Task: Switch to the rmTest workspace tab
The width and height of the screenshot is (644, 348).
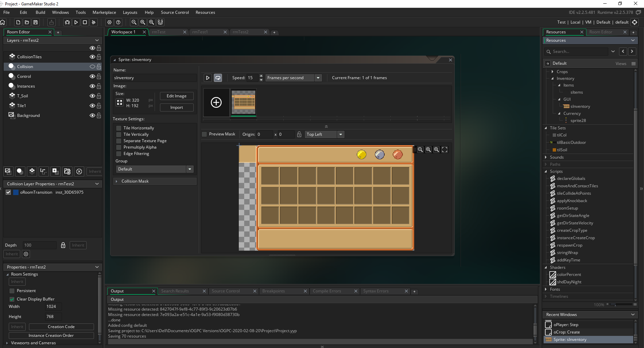Action: pyautogui.click(x=159, y=32)
